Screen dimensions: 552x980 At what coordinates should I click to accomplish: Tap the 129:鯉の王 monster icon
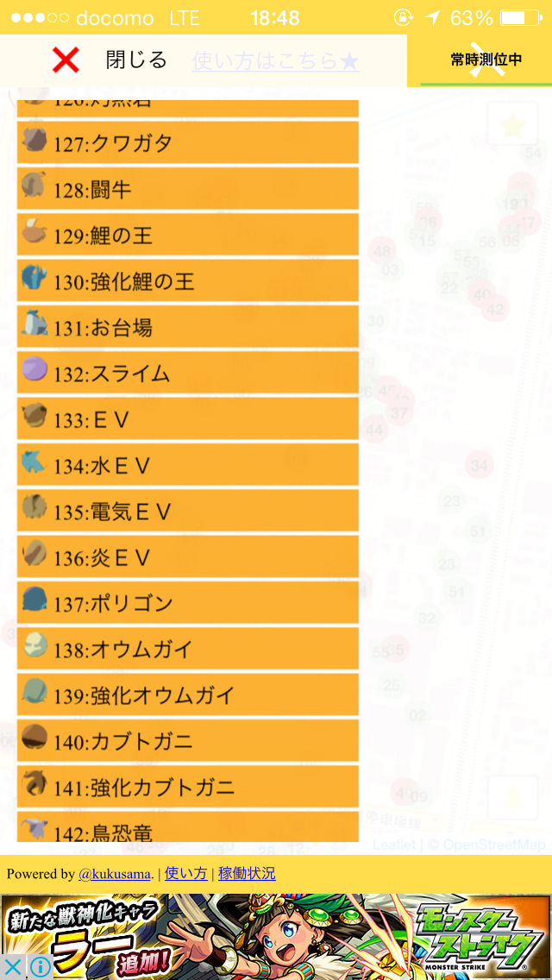pyautogui.click(x=34, y=230)
